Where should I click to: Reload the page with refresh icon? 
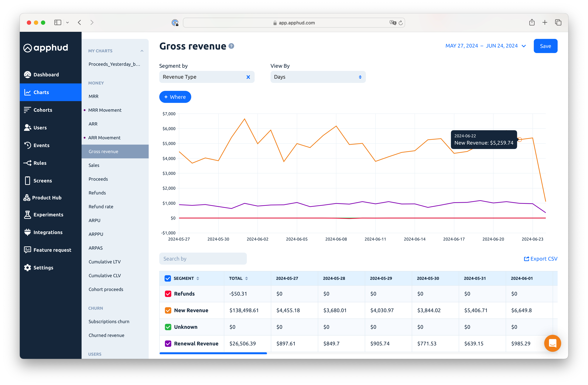pos(401,23)
